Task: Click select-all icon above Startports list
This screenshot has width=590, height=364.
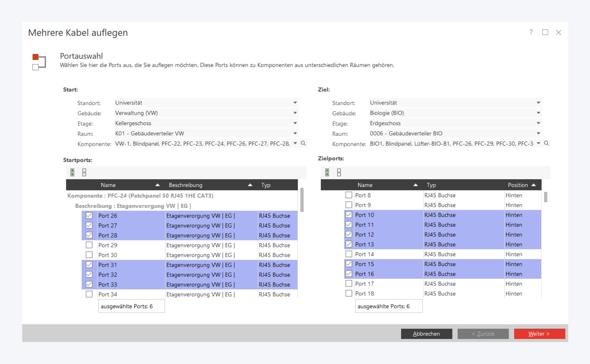Action: (x=72, y=172)
